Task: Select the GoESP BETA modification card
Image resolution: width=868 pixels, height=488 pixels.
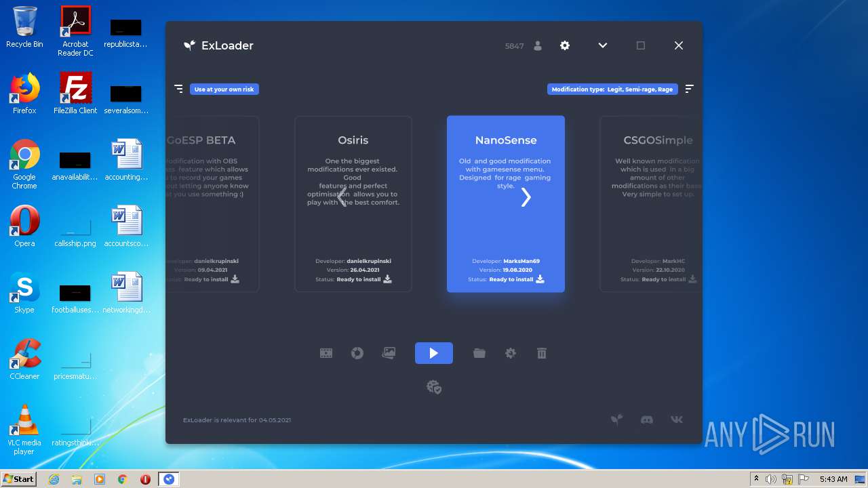Action: coord(212,204)
